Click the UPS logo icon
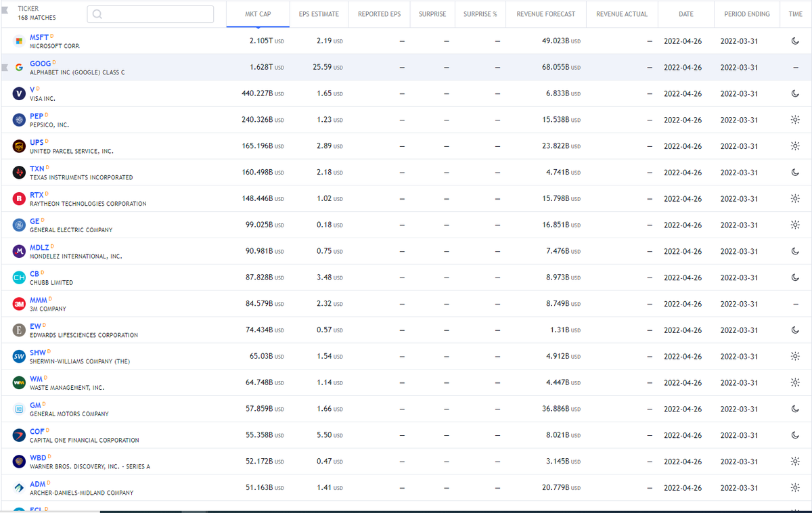The image size is (812, 513). coord(20,146)
